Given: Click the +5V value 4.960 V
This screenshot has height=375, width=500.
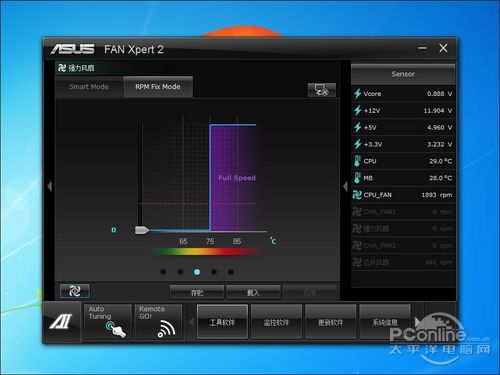Looking at the screenshot, I should coord(439,127).
